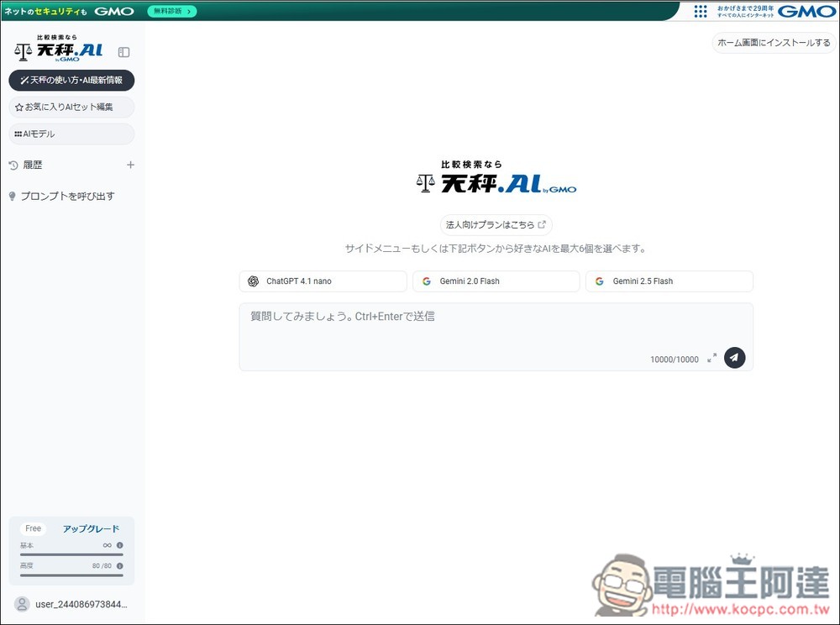Image resolution: width=840 pixels, height=625 pixels.
Task: Select the ChatGPT 4.1 nano model
Action: coord(323,281)
